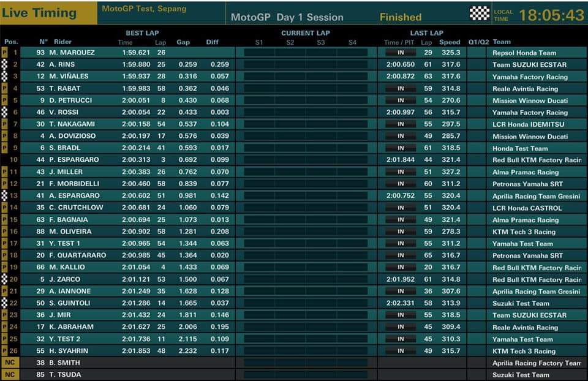Click team name Aprilia Racing Factory Team
The width and height of the screenshot is (588, 381).
(537, 363)
